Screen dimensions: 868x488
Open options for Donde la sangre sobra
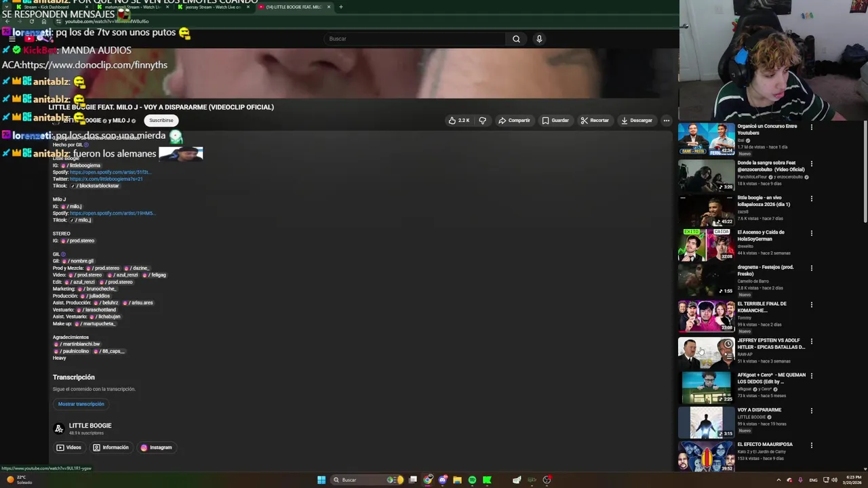[x=811, y=163]
